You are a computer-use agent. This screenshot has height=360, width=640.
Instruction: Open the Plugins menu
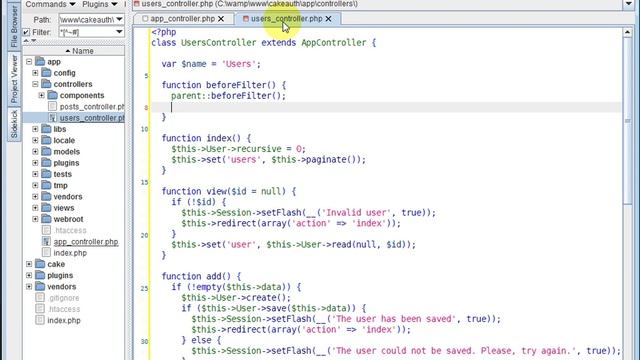click(100, 4)
